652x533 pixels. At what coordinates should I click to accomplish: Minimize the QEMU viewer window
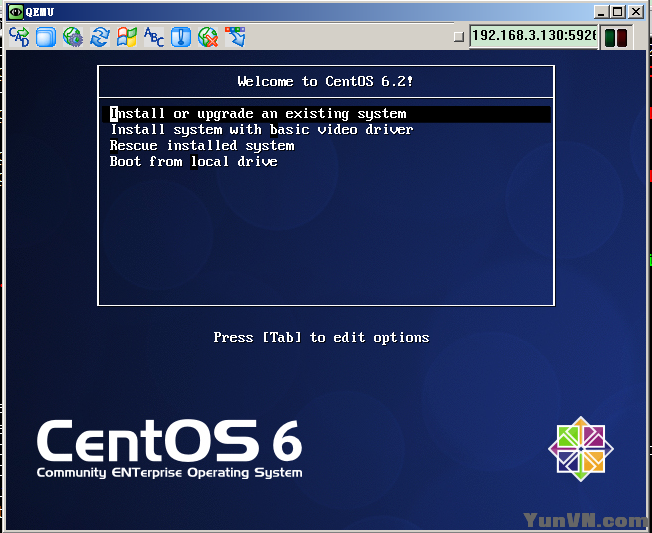tap(601, 12)
